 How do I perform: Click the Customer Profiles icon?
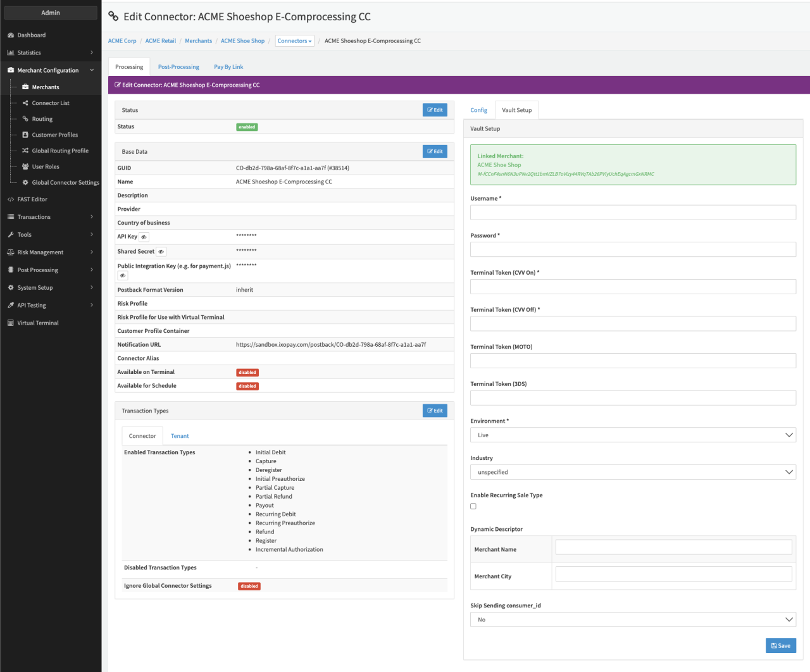(x=25, y=135)
